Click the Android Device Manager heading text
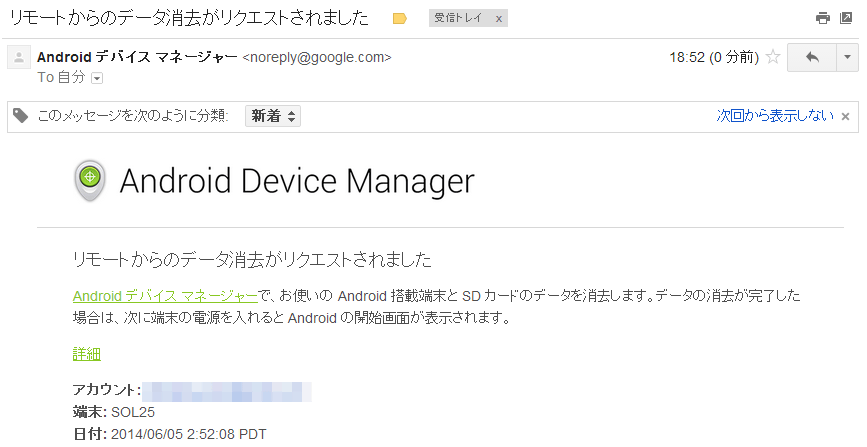The width and height of the screenshot is (867, 447). pyautogui.click(x=297, y=181)
